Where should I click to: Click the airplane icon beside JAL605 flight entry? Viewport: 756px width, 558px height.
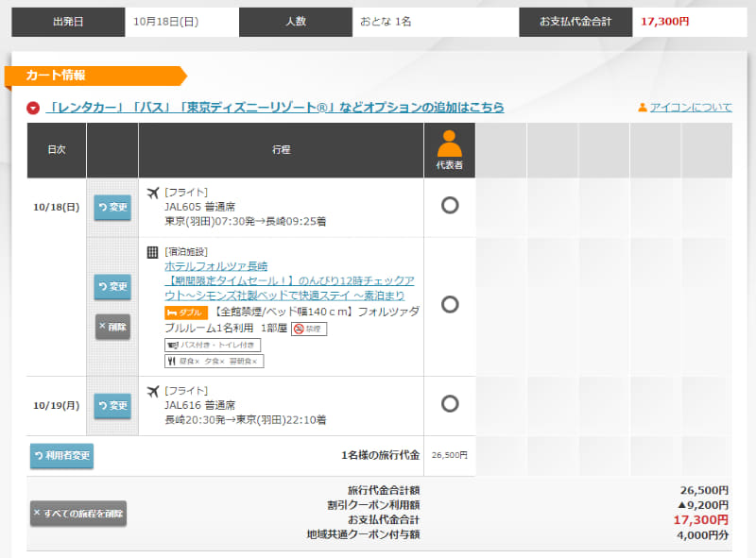click(152, 192)
